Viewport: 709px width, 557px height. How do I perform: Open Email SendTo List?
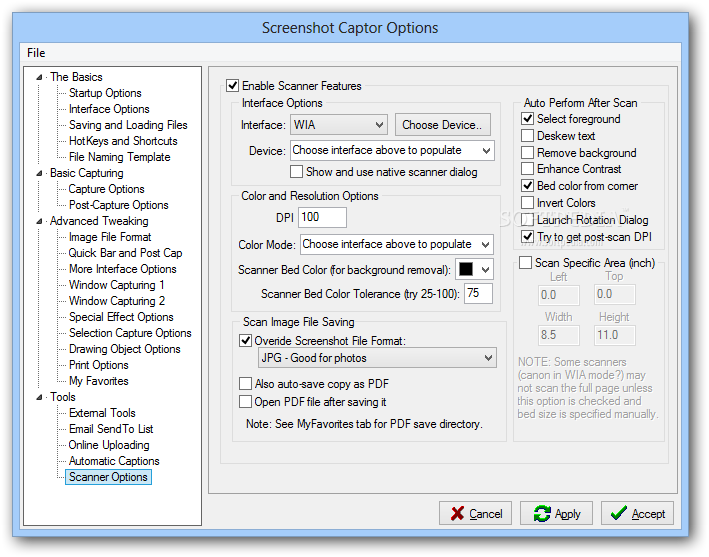(x=111, y=429)
